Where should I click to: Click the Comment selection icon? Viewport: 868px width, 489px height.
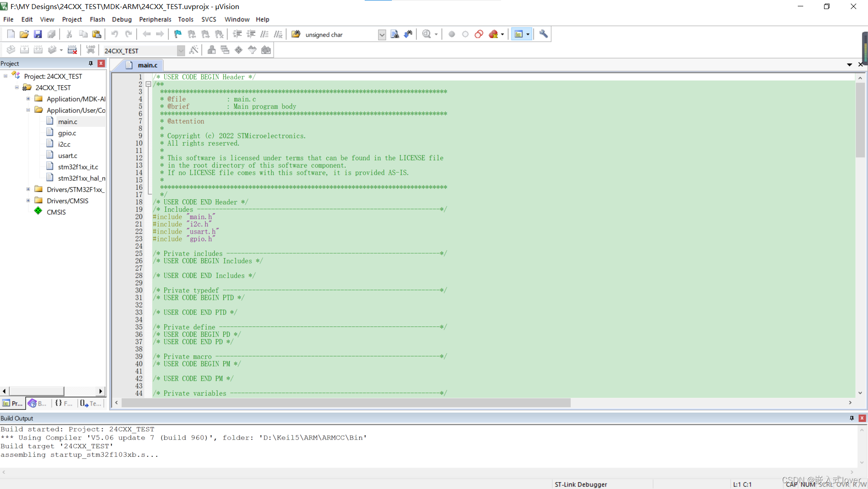[265, 34]
